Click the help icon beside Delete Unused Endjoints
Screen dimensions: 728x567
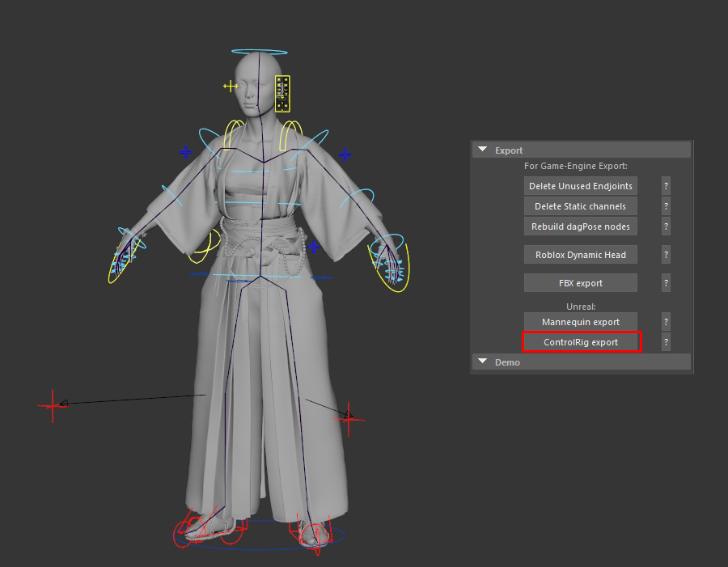(x=666, y=186)
